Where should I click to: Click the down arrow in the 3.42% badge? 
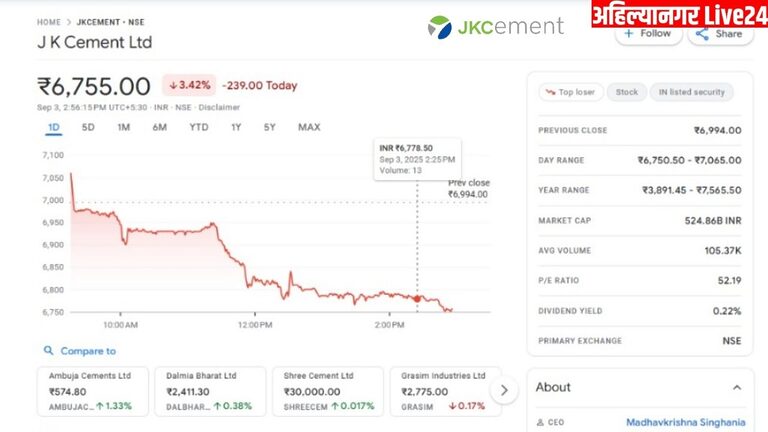coord(172,85)
